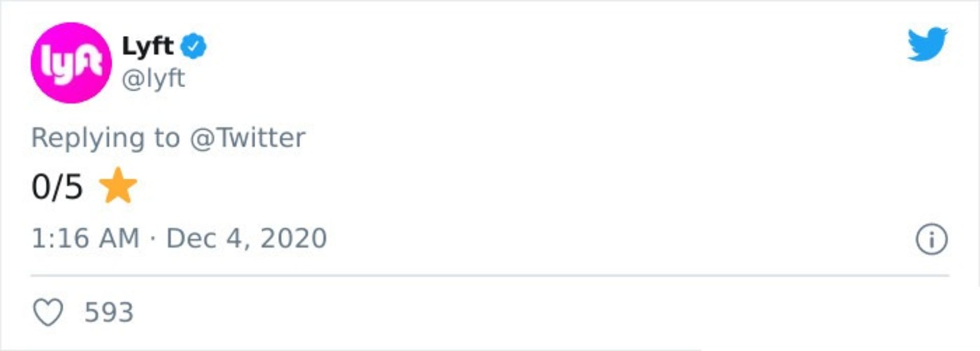Click the orange star emoji
This screenshot has height=351, width=980.
(x=118, y=186)
